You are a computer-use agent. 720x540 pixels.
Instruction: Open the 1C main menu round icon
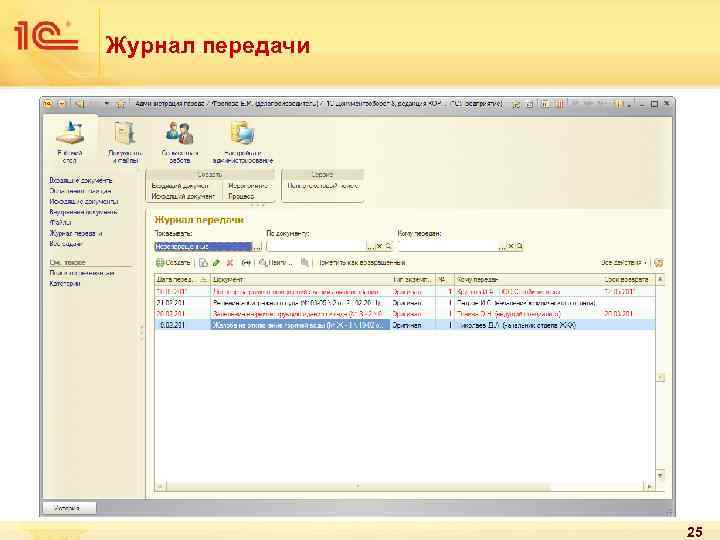48,104
